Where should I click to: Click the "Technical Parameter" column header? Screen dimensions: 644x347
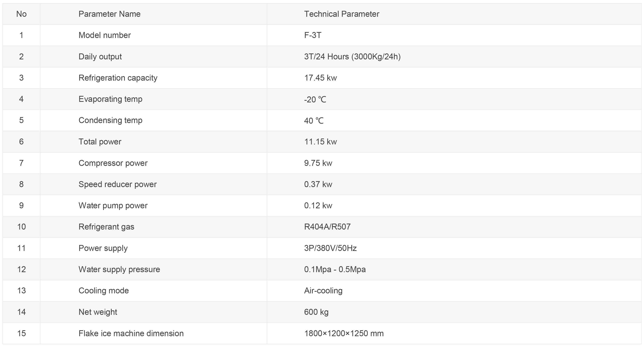click(x=341, y=14)
